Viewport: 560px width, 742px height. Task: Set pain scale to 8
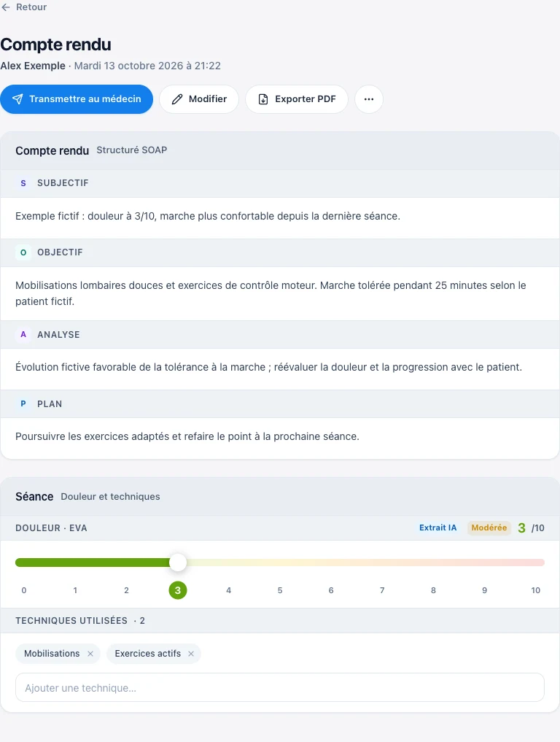(433, 590)
